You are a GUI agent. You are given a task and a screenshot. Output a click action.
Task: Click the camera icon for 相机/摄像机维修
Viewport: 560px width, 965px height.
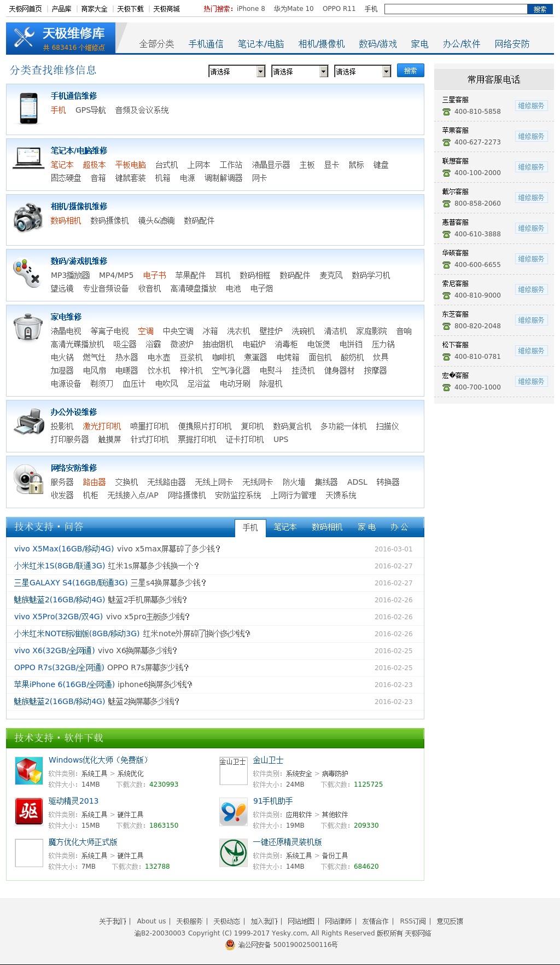click(28, 217)
